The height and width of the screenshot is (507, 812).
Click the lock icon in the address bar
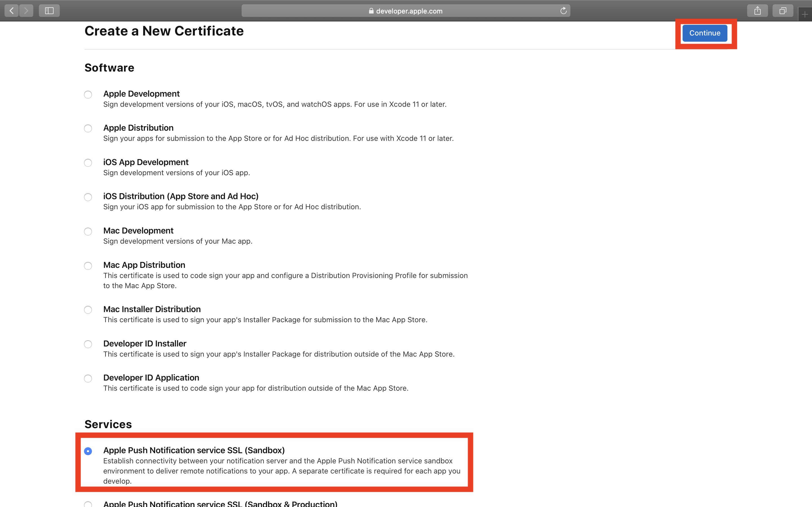pos(371,11)
